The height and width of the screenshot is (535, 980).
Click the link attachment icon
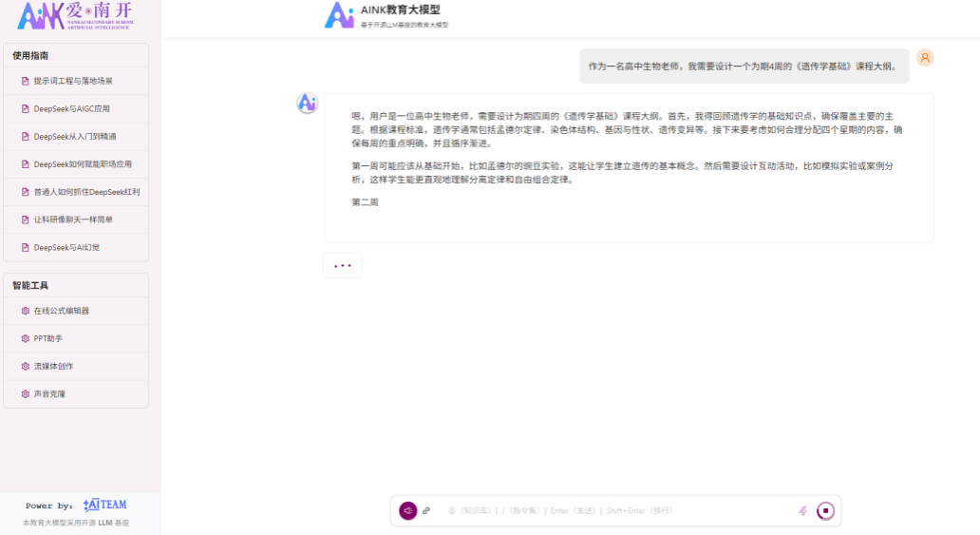coord(426,510)
